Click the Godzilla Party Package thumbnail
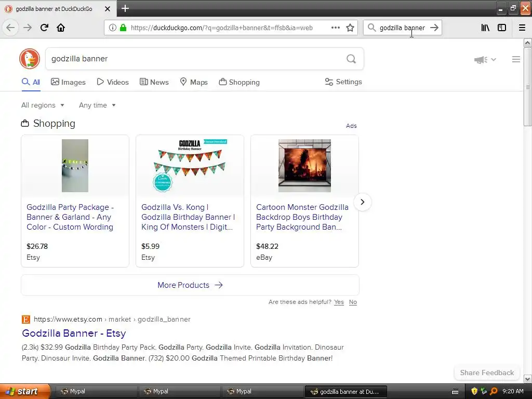 75,166
